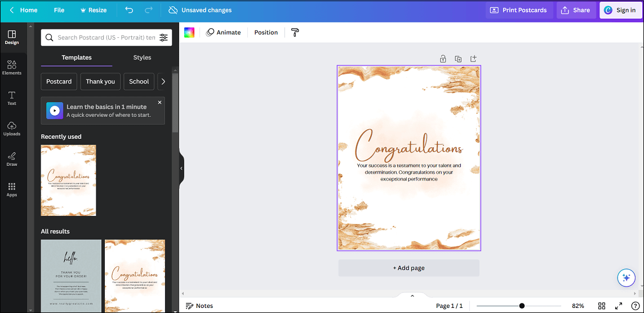
Task: Click the copy style paint roller icon
Action: pyautogui.click(x=295, y=33)
